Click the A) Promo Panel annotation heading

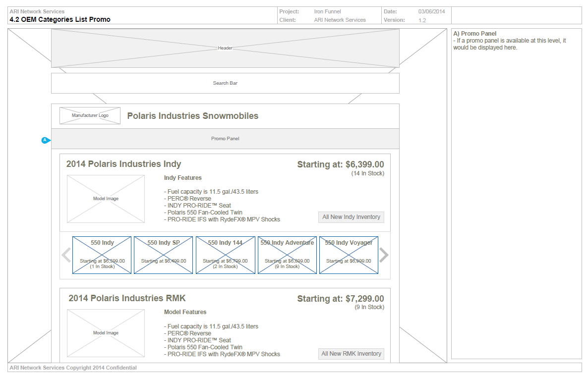(475, 34)
